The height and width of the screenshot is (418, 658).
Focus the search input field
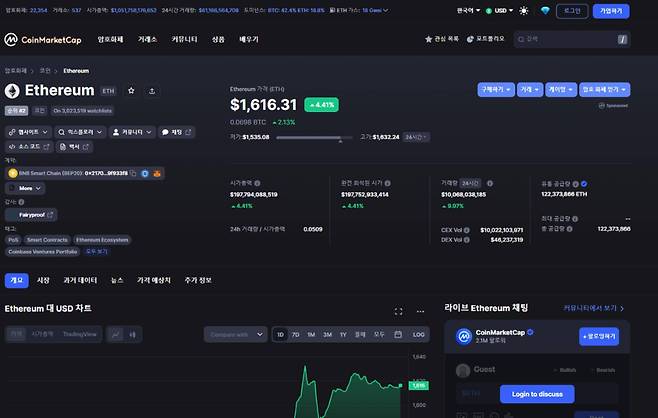point(572,39)
